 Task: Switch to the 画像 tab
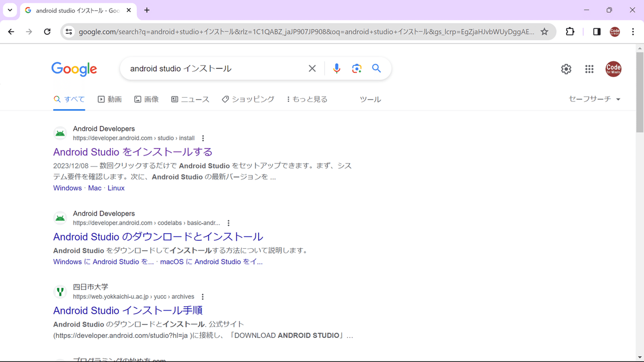(147, 99)
